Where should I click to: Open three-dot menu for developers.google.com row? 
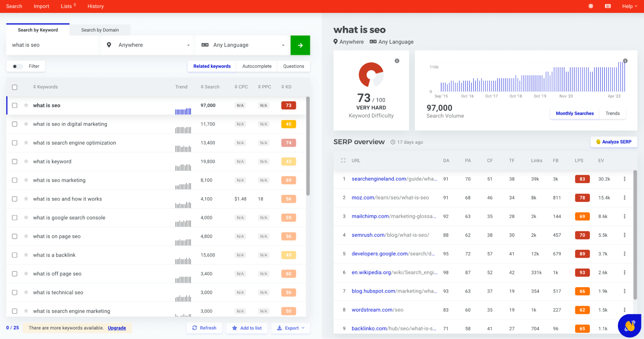coord(624,254)
